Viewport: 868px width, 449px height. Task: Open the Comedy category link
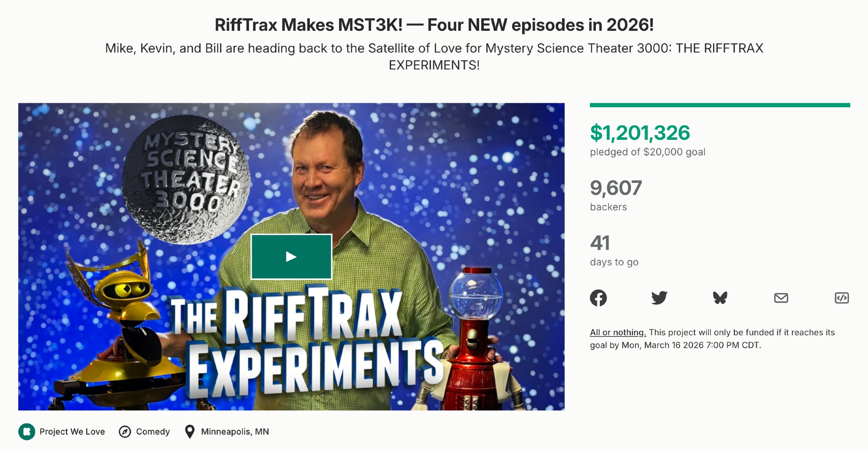click(x=153, y=432)
